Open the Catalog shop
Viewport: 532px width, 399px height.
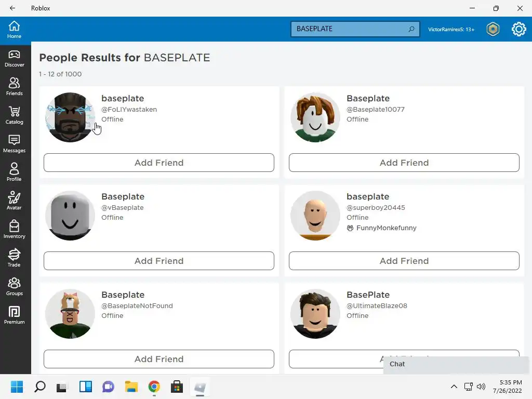[14, 115]
